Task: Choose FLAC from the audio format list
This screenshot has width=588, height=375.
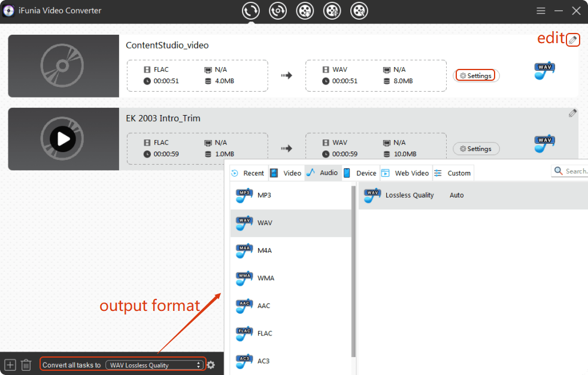Action: pyautogui.click(x=264, y=333)
